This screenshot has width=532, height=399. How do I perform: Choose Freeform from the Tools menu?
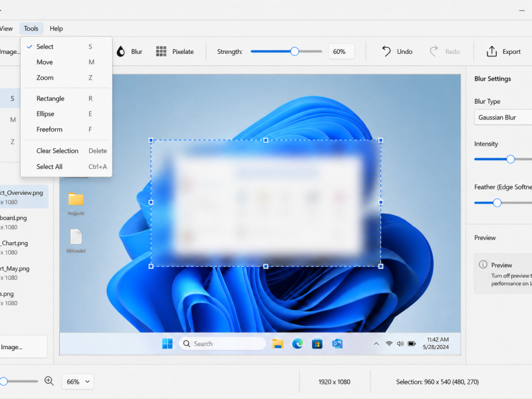click(66, 129)
